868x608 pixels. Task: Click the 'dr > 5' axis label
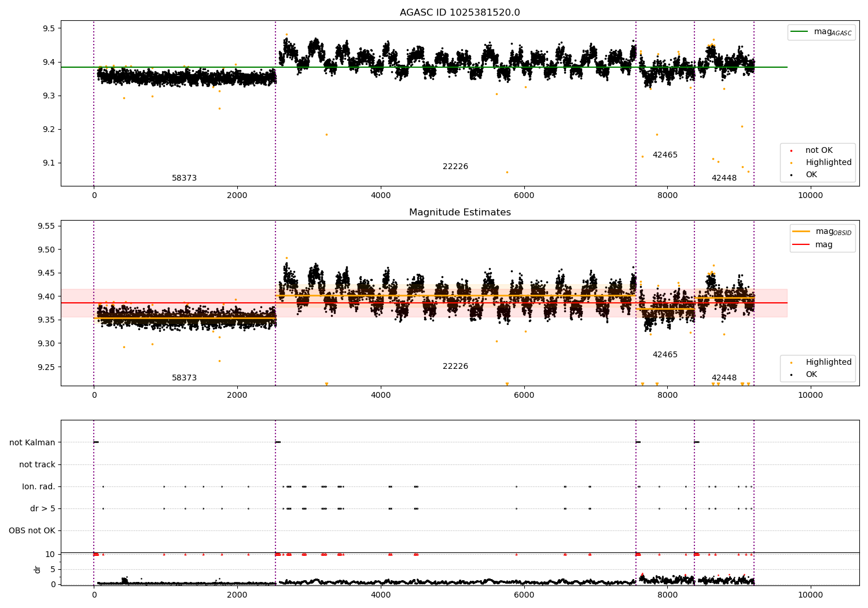pyautogui.click(x=43, y=509)
